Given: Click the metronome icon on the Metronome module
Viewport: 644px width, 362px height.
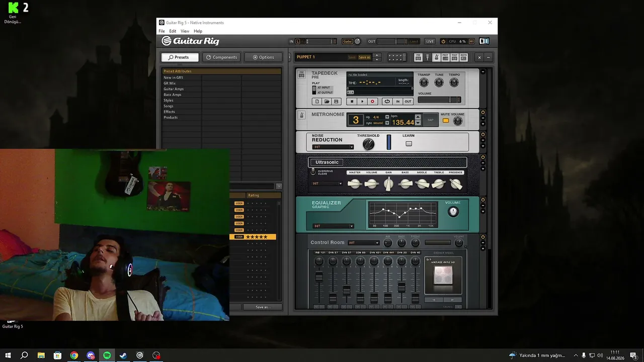Looking at the screenshot, I should [302, 115].
